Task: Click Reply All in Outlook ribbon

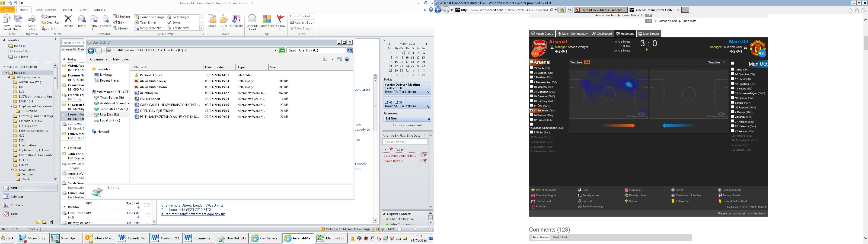Action: (93, 23)
